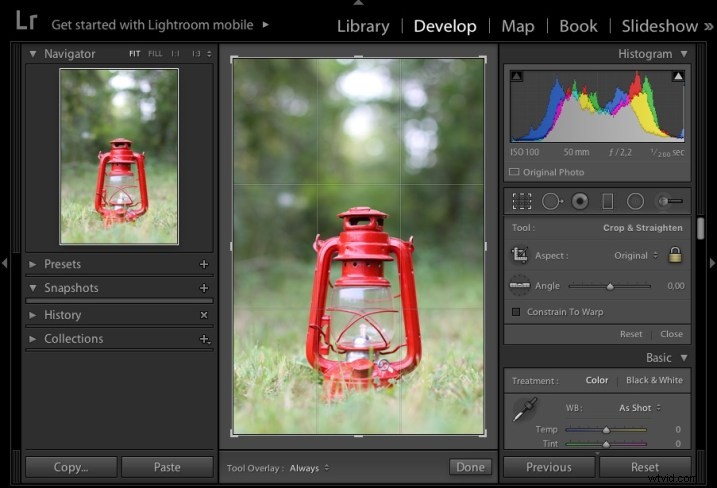This screenshot has width=717, height=488.
Task: Collapse the right panel with side arrow
Action: pos(712,263)
